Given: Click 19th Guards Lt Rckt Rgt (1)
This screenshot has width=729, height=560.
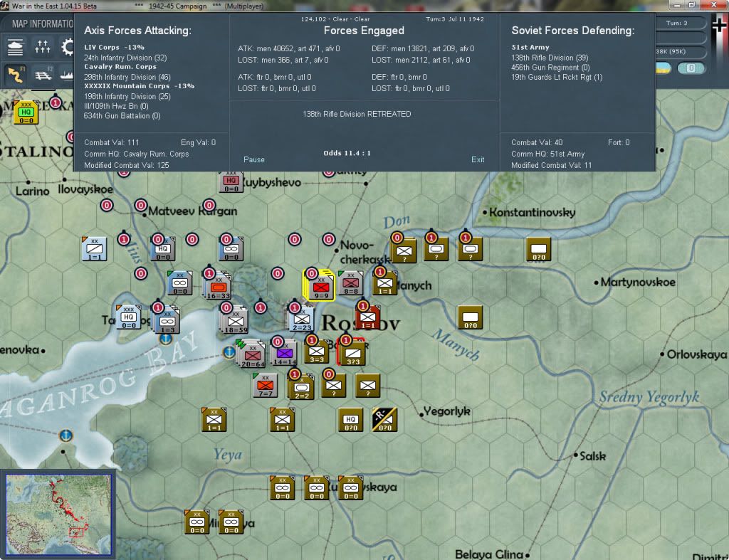Looking at the screenshot, I should [x=557, y=77].
